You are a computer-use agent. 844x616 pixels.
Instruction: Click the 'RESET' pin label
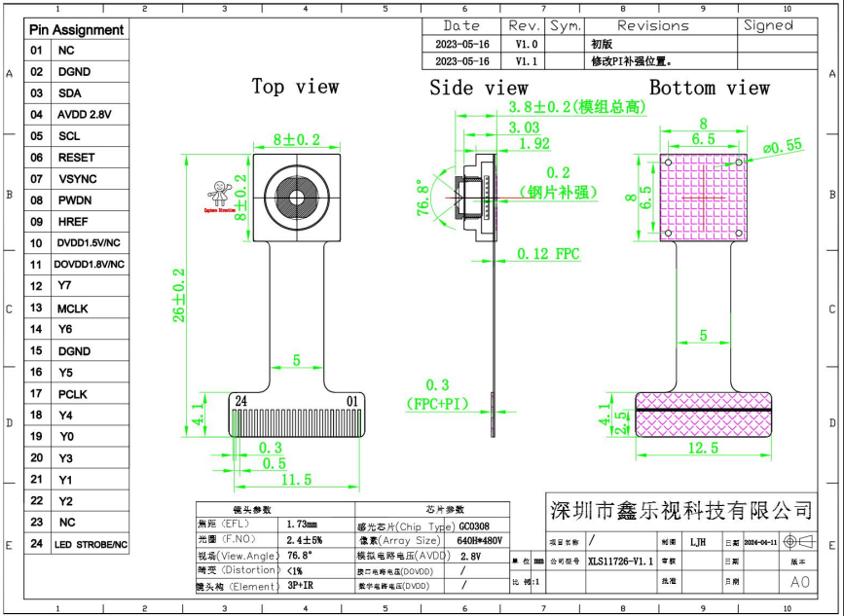[x=77, y=158]
